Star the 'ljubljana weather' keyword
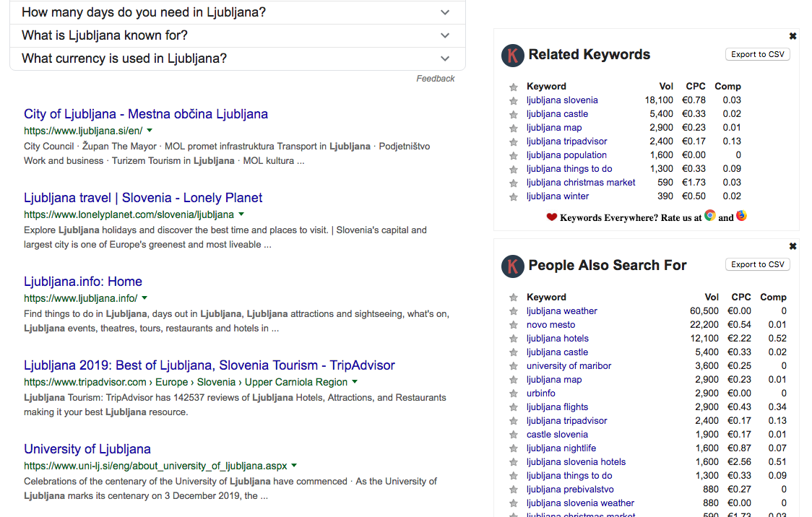Viewport: 812px width, 517px height. 513,311
